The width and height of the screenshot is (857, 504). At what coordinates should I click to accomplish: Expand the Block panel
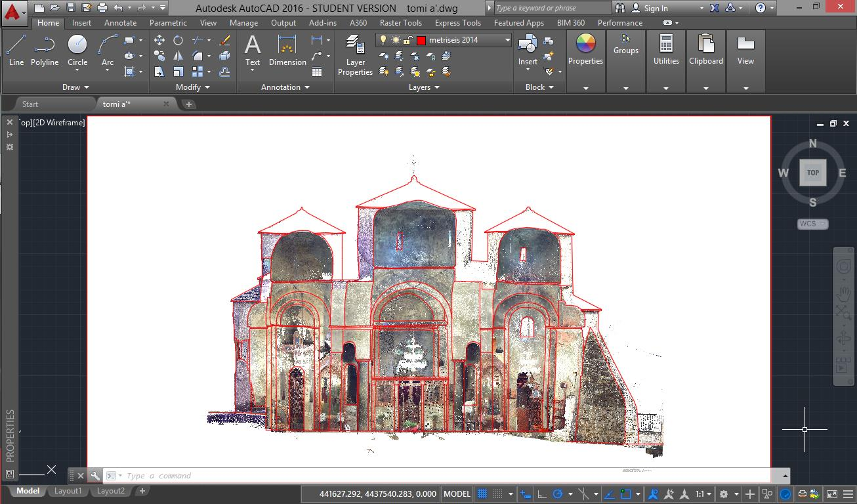click(539, 87)
